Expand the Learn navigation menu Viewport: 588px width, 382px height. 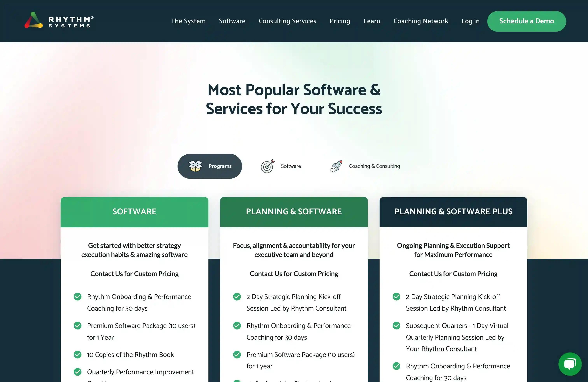371,21
